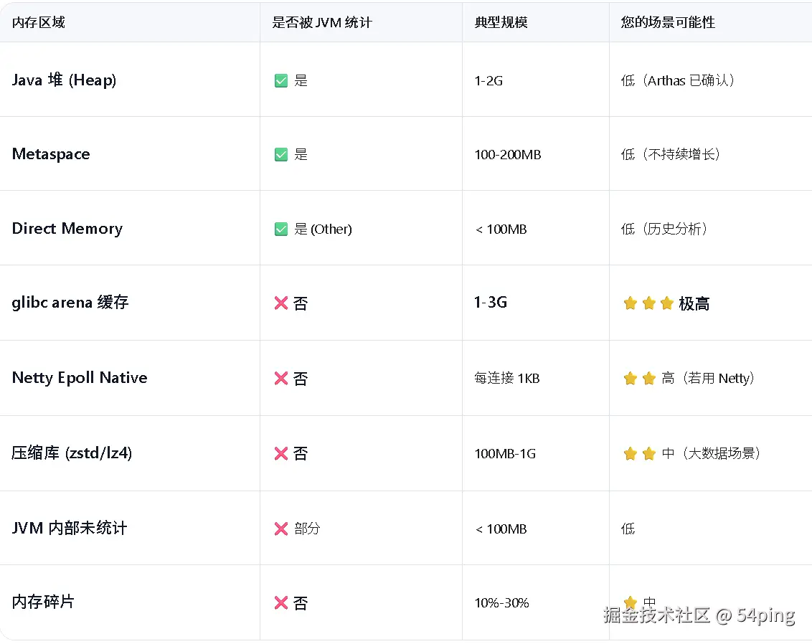
Task: Click the 典型规模 column header
Action: [x=501, y=22]
